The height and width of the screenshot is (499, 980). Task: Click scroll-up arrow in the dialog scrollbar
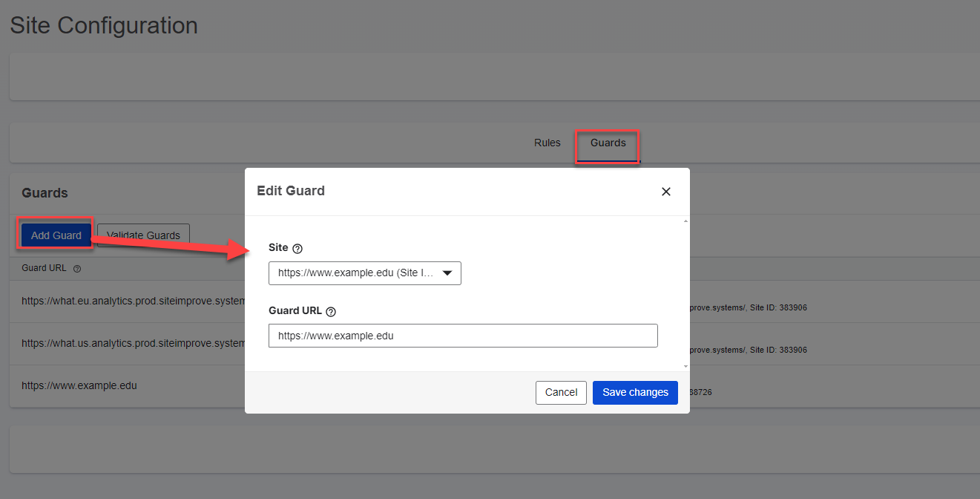click(685, 221)
